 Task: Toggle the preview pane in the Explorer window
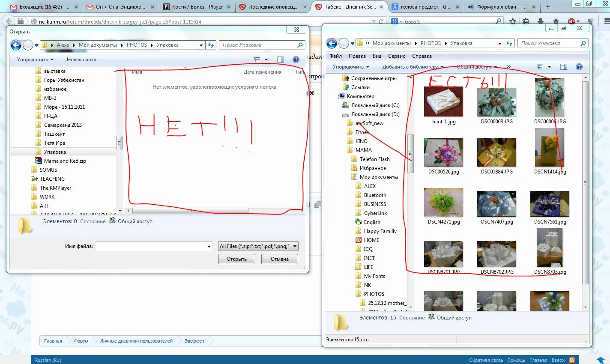[x=564, y=67]
